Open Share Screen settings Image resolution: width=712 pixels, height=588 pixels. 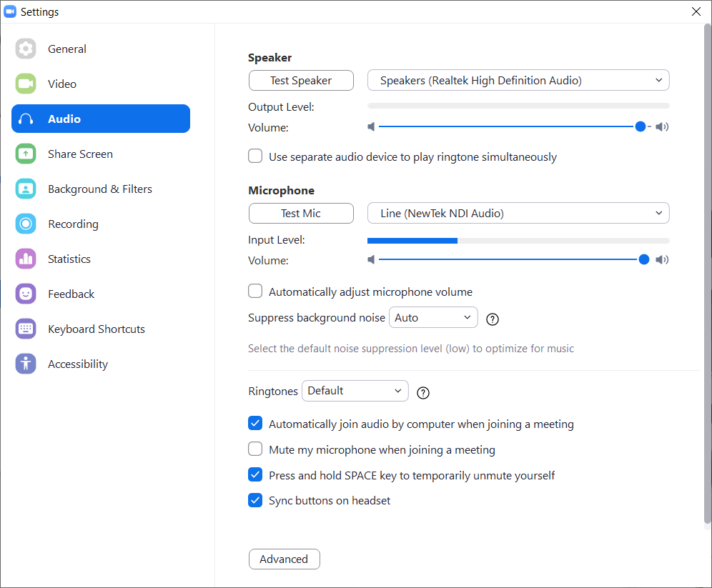click(26, 154)
